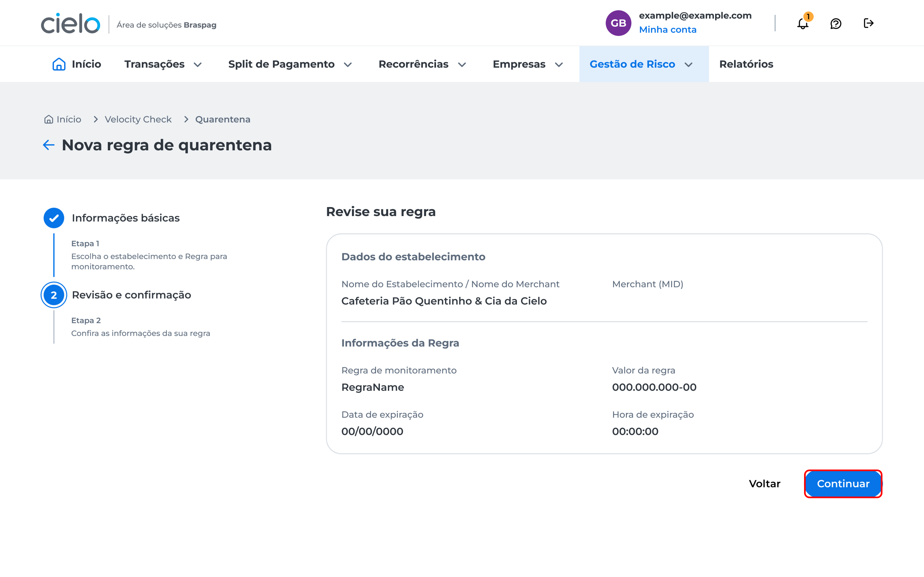Expand the Split de Pagamento menu
Viewport: 924px width, 577px height.
pos(290,64)
